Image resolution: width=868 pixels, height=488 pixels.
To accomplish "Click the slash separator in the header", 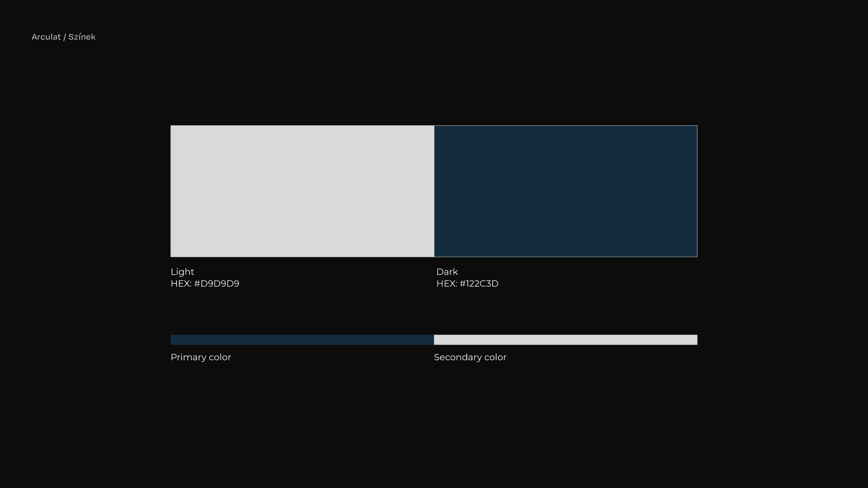I will (65, 37).
